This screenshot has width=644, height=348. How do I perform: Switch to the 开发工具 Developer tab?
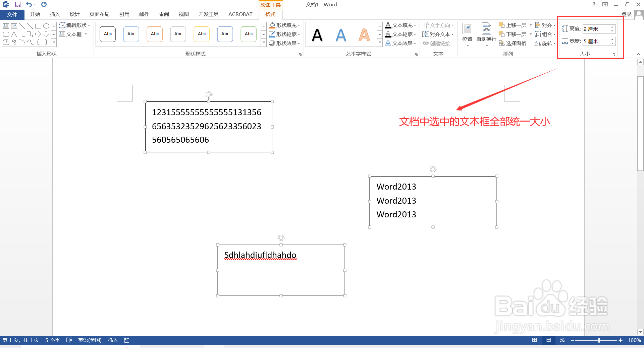[208, 14]
